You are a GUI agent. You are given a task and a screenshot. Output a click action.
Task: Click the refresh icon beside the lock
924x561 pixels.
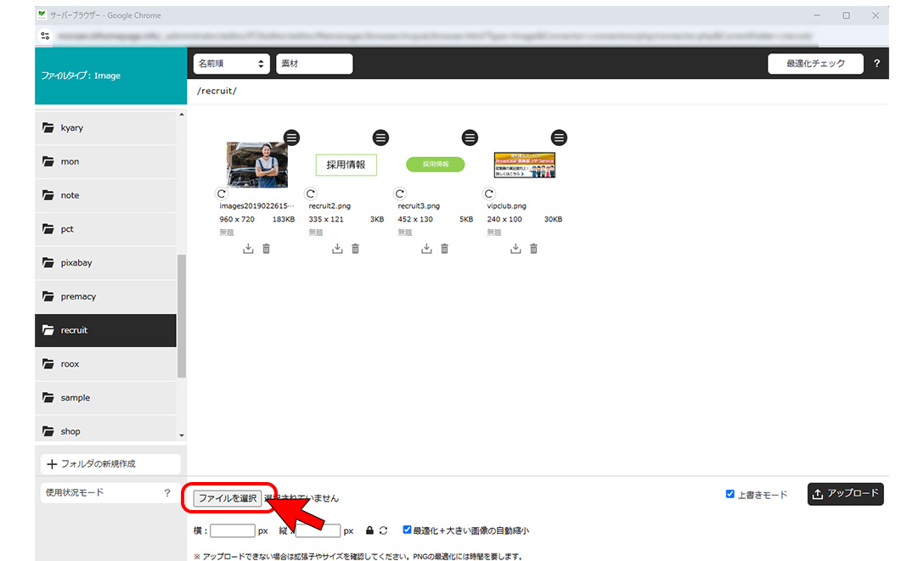(383, 530)
